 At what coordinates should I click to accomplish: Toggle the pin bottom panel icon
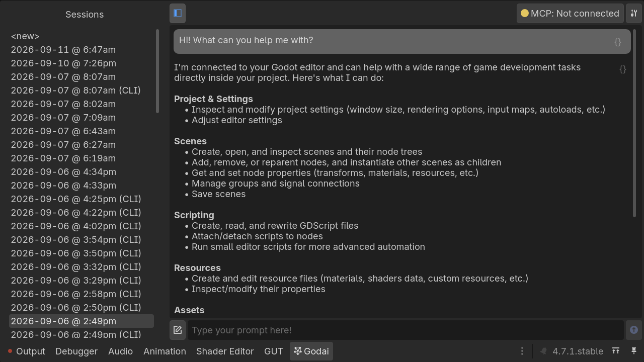(x=634, y=351)
